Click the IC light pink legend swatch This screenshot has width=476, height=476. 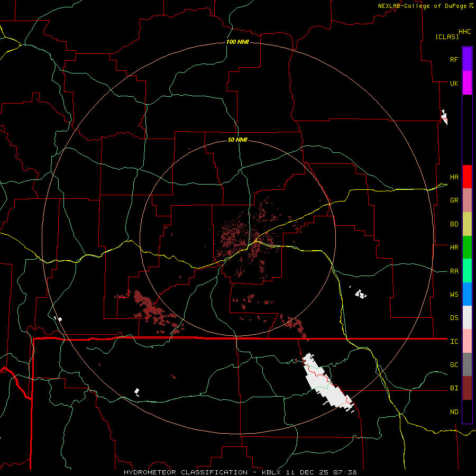click(x=467, y=341)
